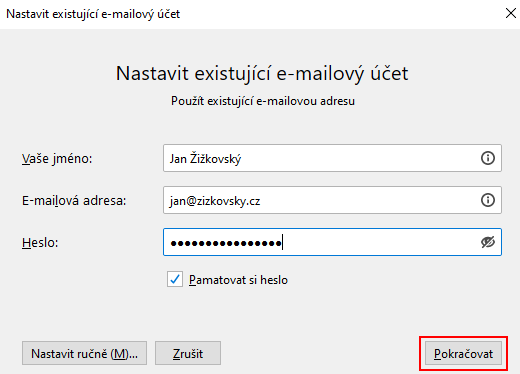Continue by clicking Pokračovat
This screenshot has height=374, width=520.
[463, 353]
